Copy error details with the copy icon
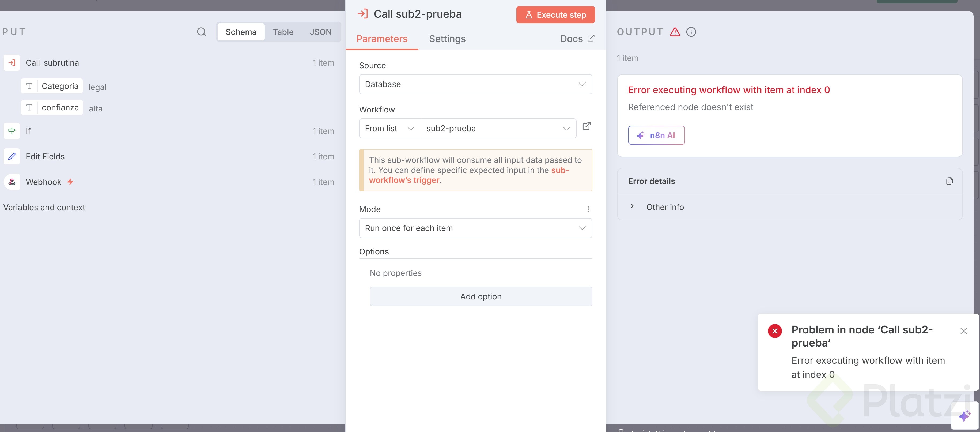The image size is (980, 432). pos(949,181)
